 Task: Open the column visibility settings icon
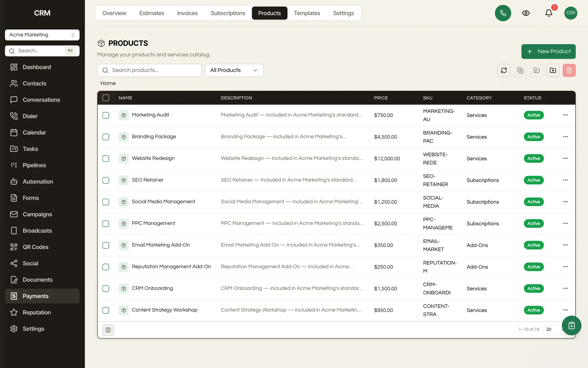click(108, 330)
